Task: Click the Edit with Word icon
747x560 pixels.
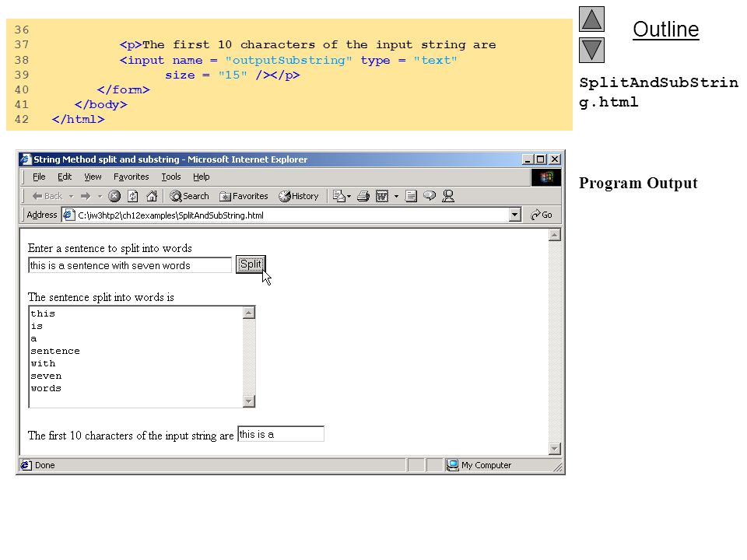Action: 382,196
